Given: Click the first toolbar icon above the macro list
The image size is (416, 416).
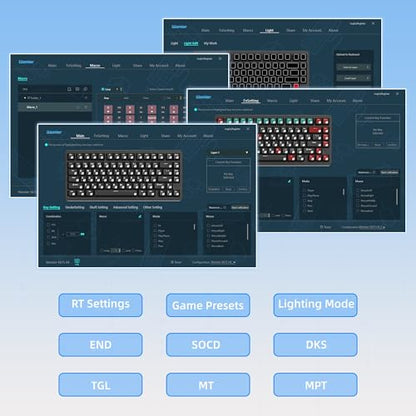Looking at the screenshot, I should pyautogui.click(x=69, y=89).
